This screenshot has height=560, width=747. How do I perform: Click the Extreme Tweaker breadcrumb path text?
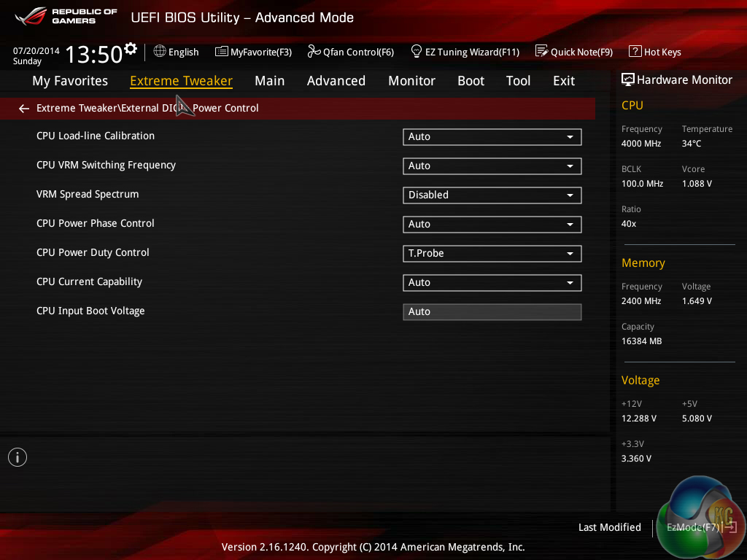click(x=147, y=109)
